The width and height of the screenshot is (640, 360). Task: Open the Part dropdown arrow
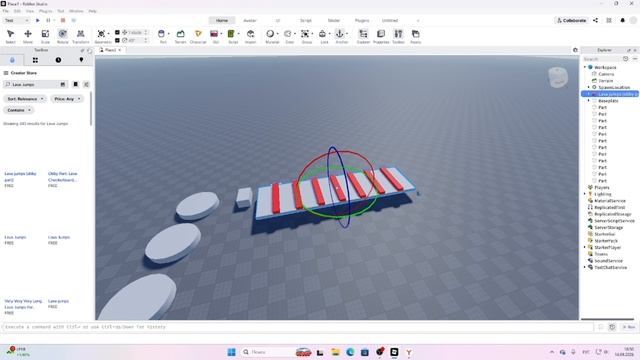169,34
